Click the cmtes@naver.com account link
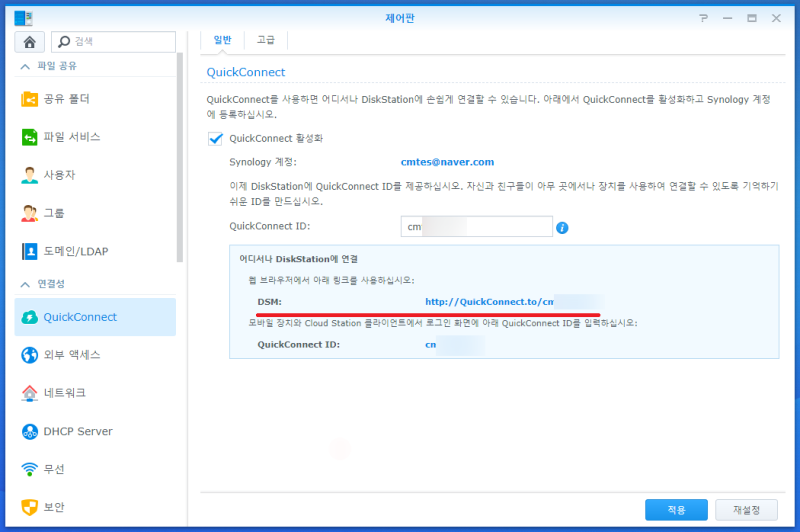The width and height of the screenshot is (800, 532). point(447,162)
